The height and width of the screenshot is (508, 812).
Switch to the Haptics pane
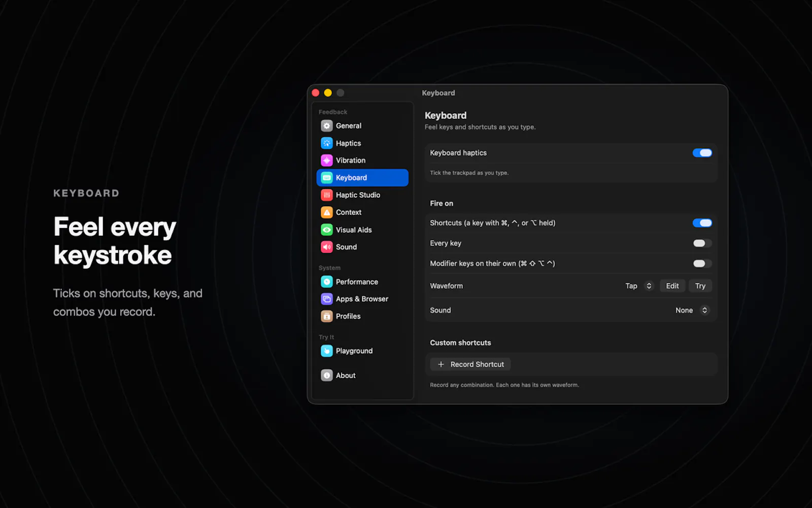(x=348, y=143)
